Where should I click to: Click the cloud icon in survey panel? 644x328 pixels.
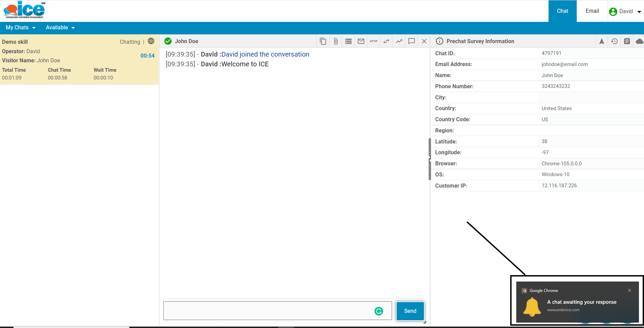pyautogui.click(x=639, y=41)
